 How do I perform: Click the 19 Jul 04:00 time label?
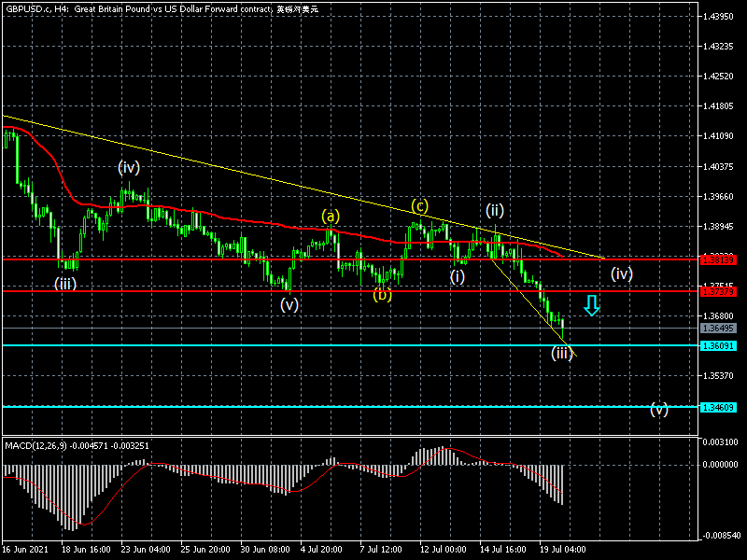coord(563,552)
